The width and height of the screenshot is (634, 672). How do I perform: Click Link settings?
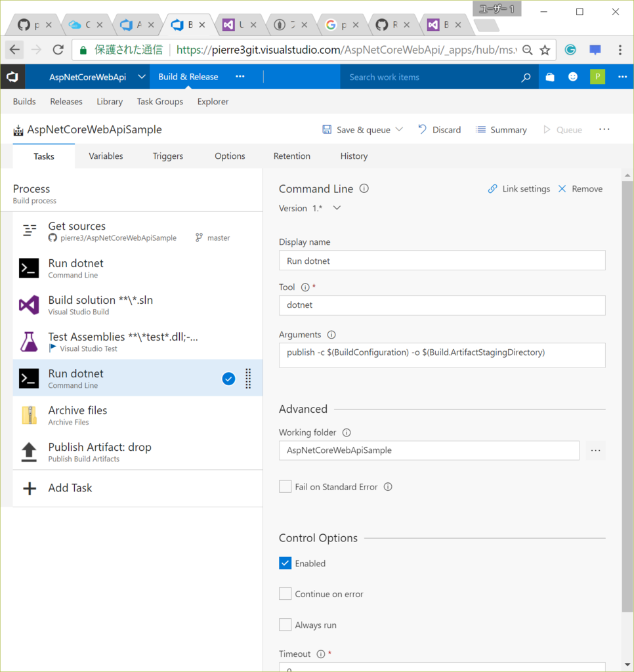[519, 188]
